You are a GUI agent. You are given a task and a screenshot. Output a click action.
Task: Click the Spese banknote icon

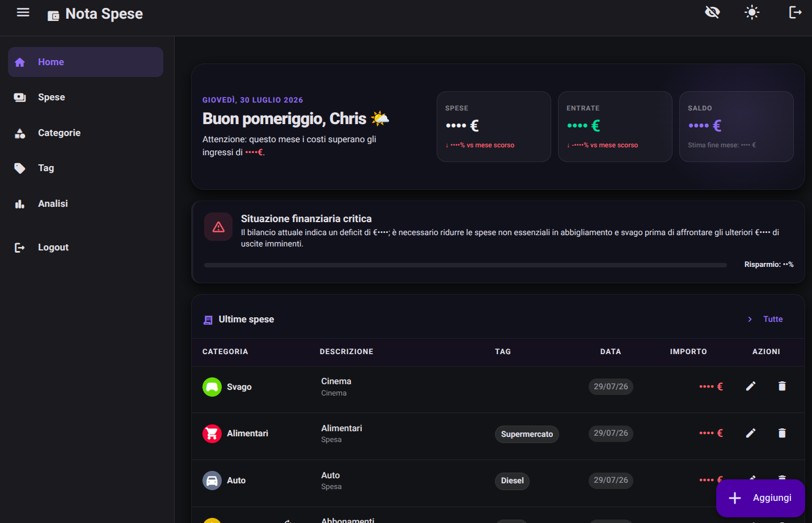(x=20, y=97)
